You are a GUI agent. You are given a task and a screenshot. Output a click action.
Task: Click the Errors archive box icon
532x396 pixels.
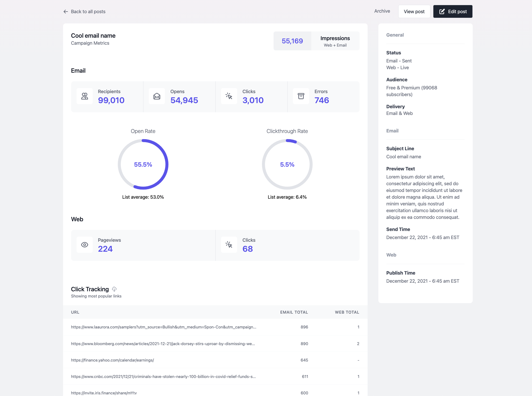[301, 96]
